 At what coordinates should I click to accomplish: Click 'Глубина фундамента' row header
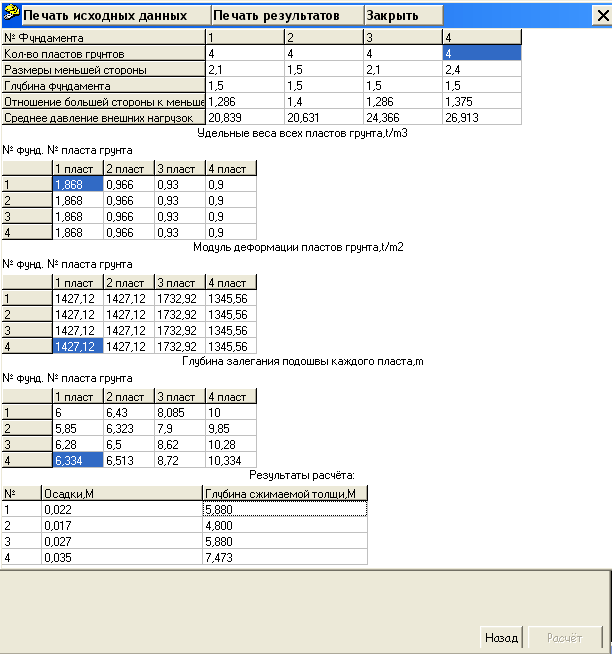103,86
